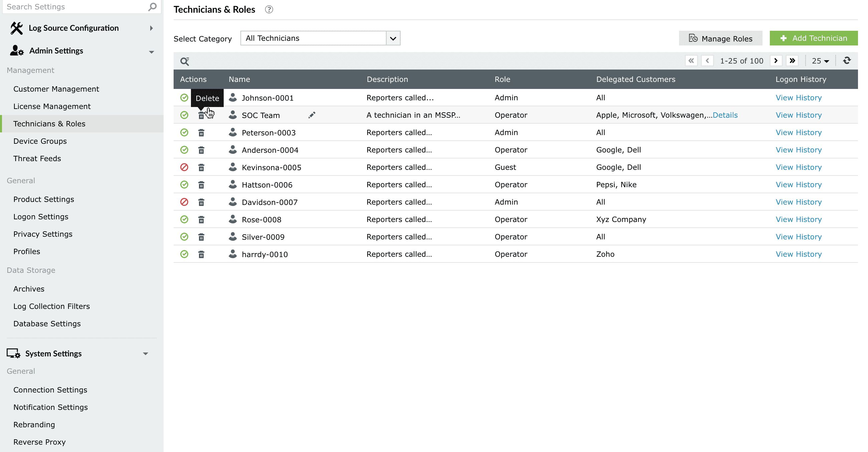Open the 25 rows-per-page dropdown
868x452 pixels.
pos(820,61)
